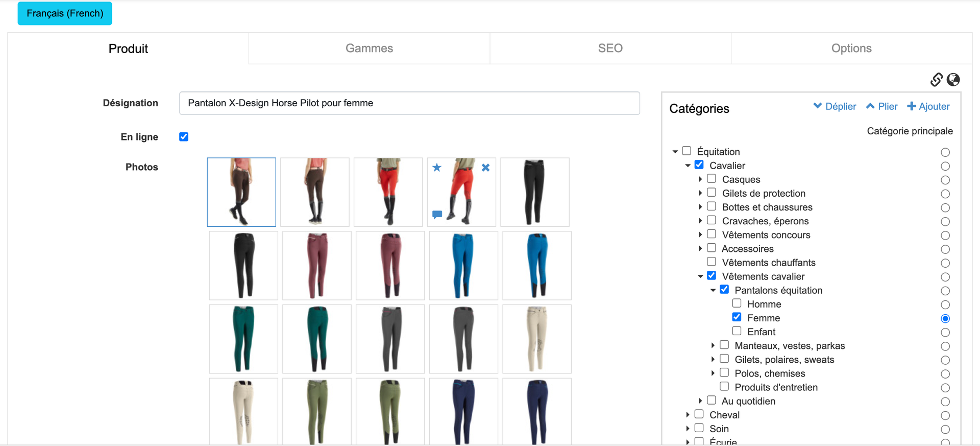Click the globe icon above Catégories

coord(953,80)
